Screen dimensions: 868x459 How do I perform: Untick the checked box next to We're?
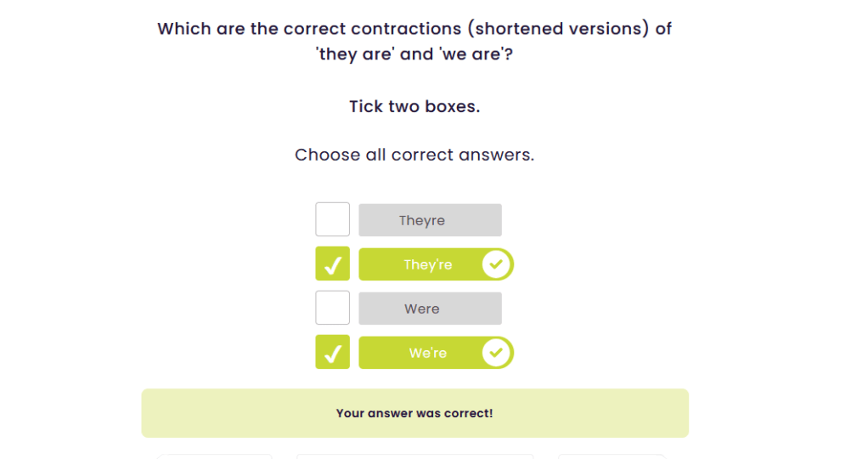(332, 352)
